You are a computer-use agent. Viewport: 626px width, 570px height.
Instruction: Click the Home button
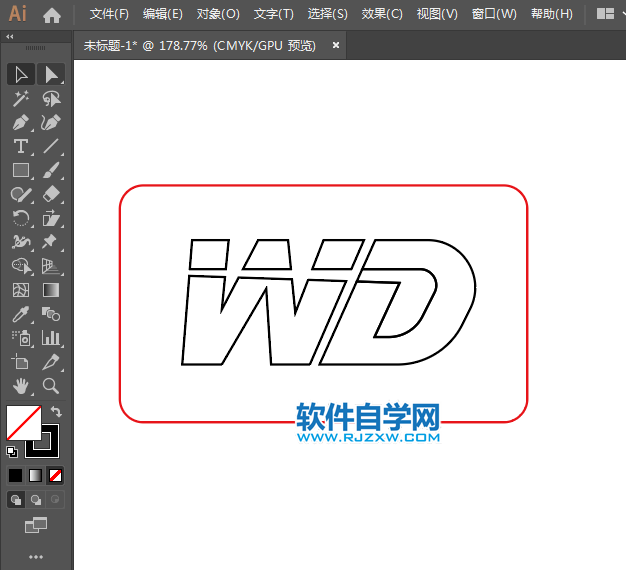pyautogui.click(x=52, y=14)
